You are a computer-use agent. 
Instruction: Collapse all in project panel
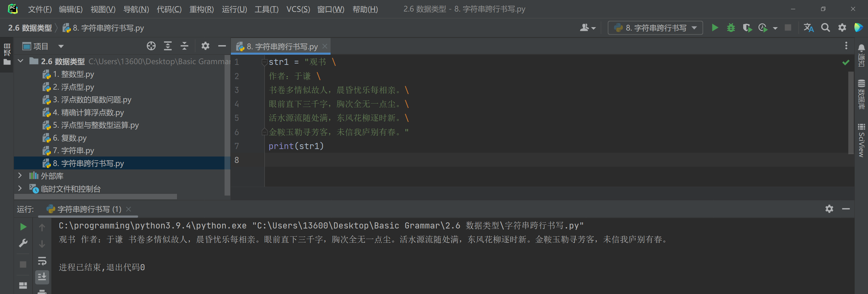(x=184, y=46)
